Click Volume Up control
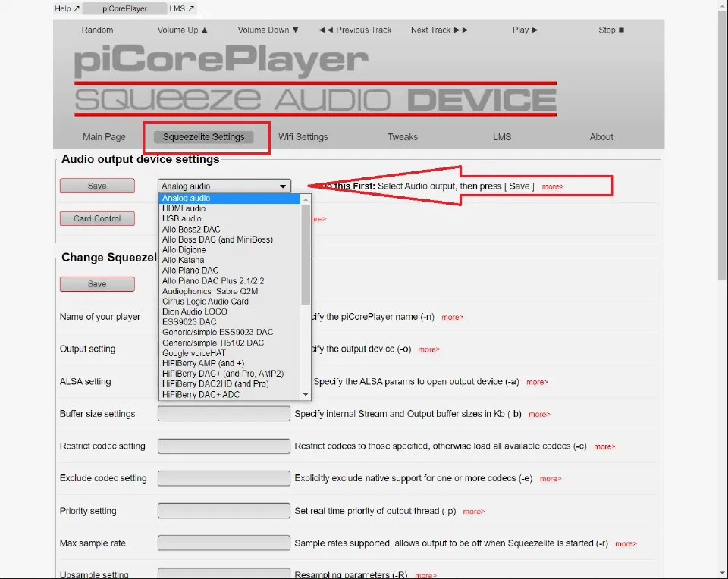Viewport: 728px width, 579px height. click(183, 30)
